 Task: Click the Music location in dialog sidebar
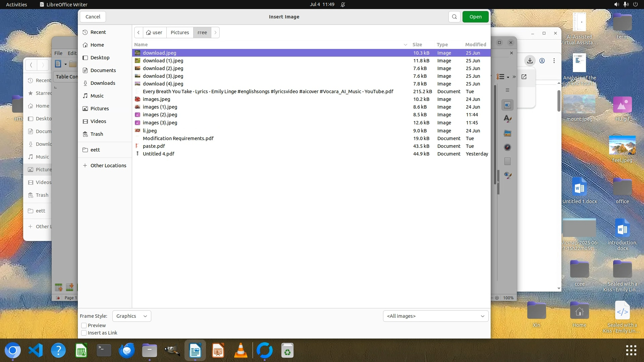click(97, 96)
